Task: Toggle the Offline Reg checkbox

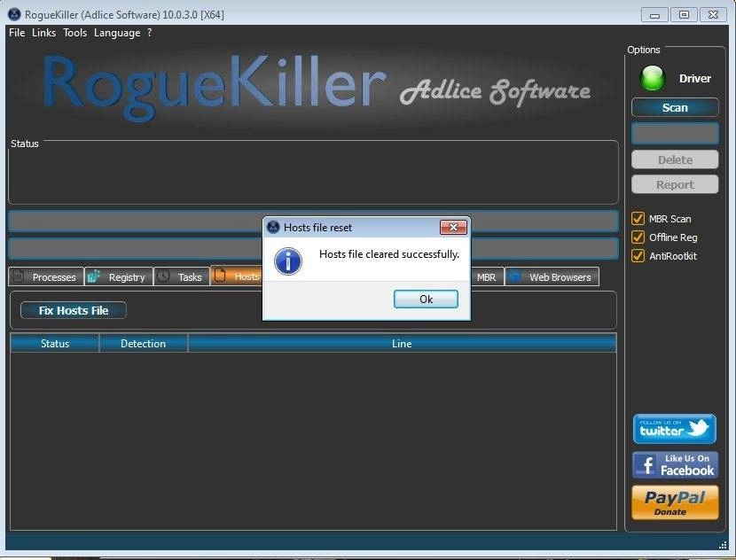Action: point(638,237)
